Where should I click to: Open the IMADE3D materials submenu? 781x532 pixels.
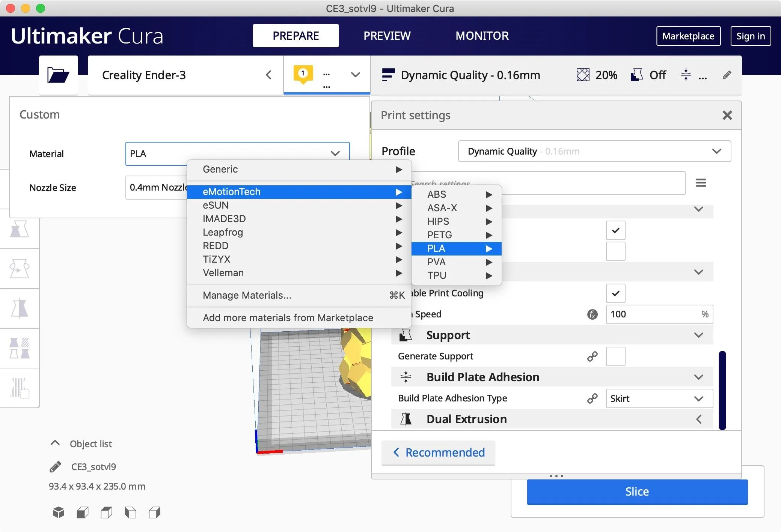point(299,219)
